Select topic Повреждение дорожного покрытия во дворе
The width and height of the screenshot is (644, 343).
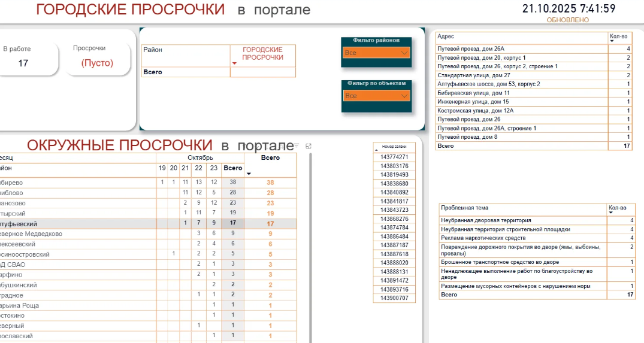click(x=521, y=250)
